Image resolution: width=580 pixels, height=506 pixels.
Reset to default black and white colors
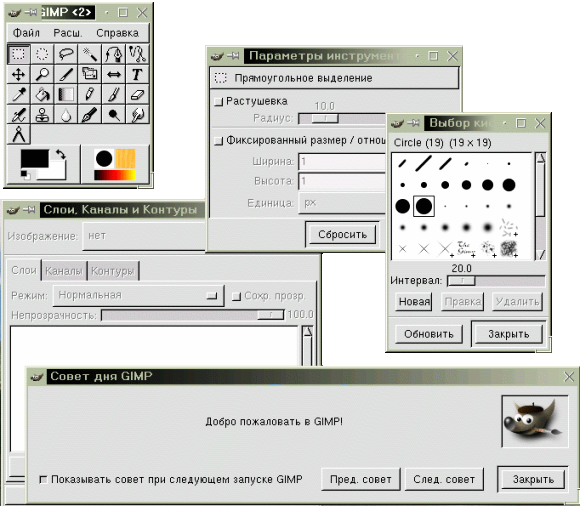pos(25,175)
